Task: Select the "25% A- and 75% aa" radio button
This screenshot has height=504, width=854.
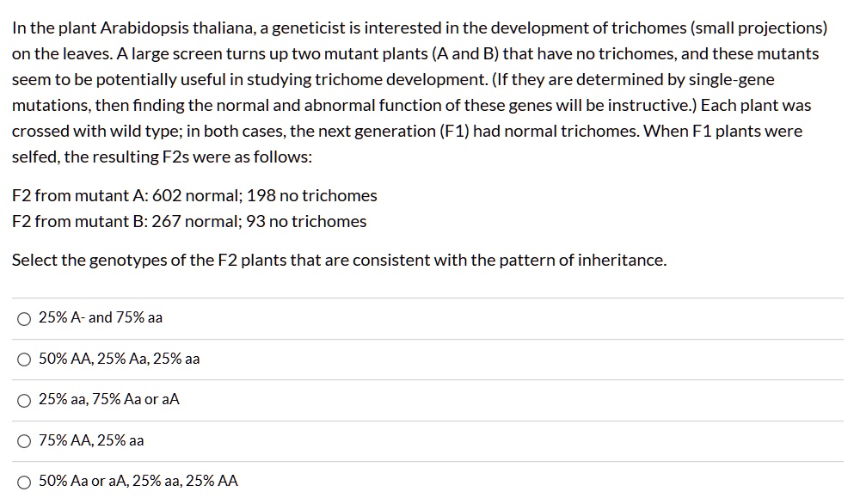Action: 24,319
